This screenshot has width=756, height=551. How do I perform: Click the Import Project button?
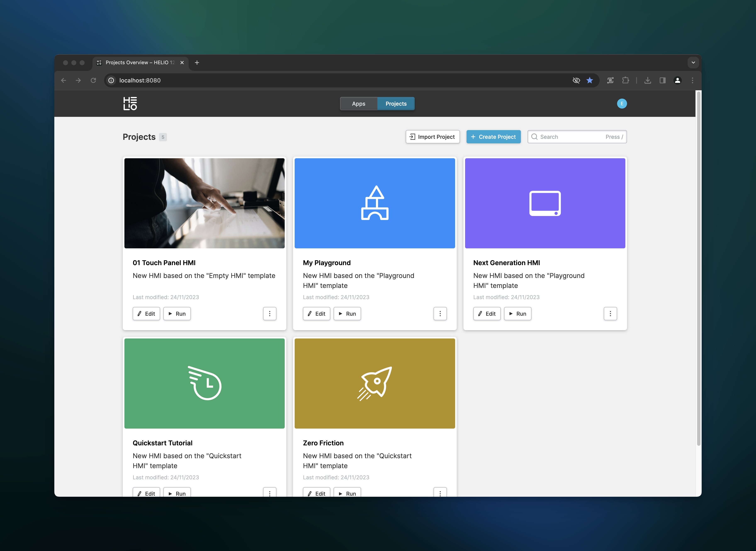(433, 137)
